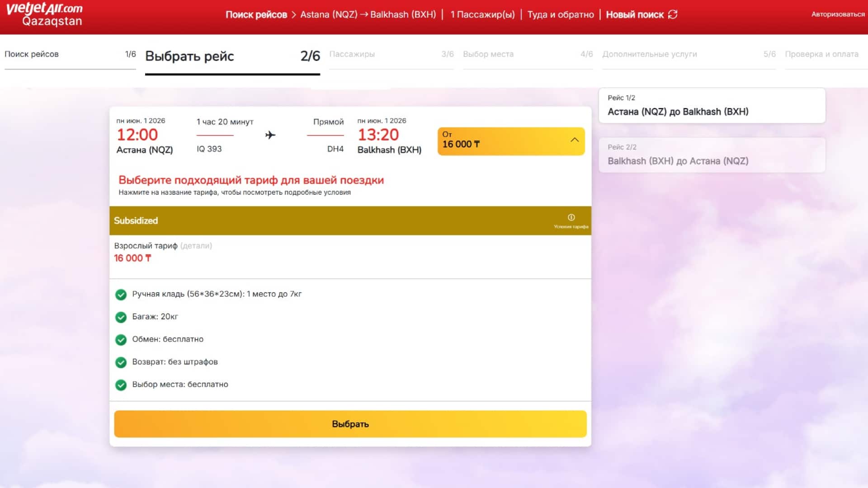Click the Авторизоваться login link
868x488 pixels.
[x=838, y=14]
